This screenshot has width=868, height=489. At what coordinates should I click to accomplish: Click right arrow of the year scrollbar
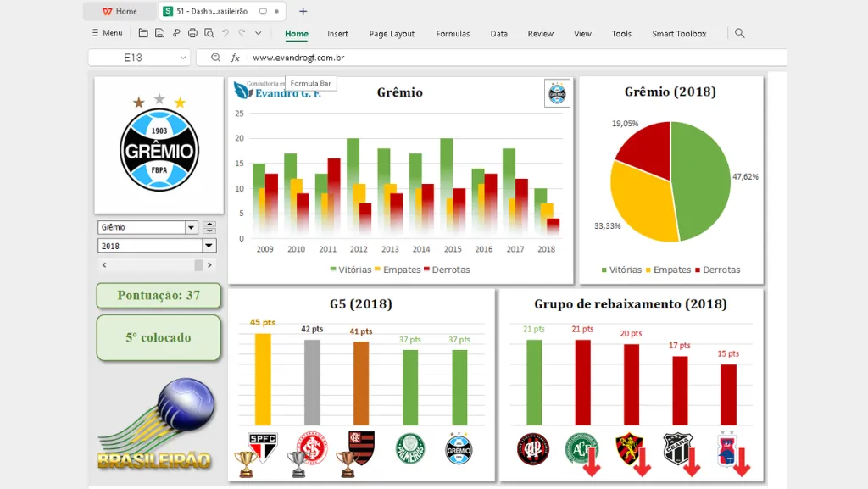[210, 265]
